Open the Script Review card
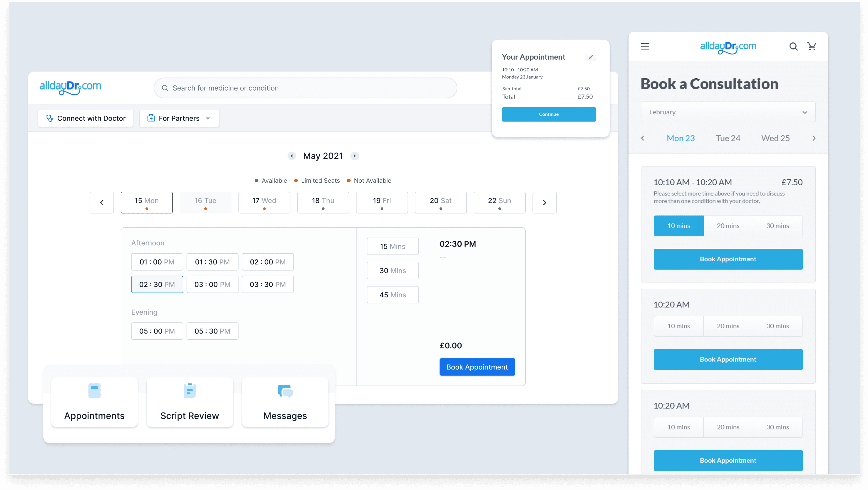Viewport: 868px width, 490px height. click(190, 402)
